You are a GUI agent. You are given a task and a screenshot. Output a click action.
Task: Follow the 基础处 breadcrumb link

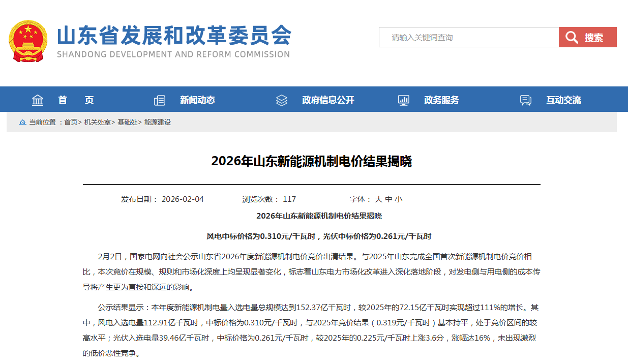pos(127,123)
